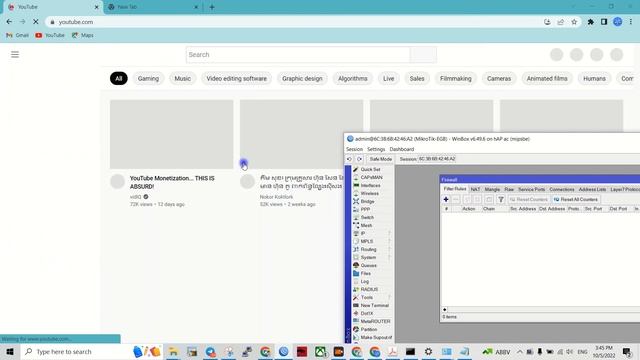Toggle Safe Mode in WinBox
Screen dimensions: 640x360
[x=380, y=159]
